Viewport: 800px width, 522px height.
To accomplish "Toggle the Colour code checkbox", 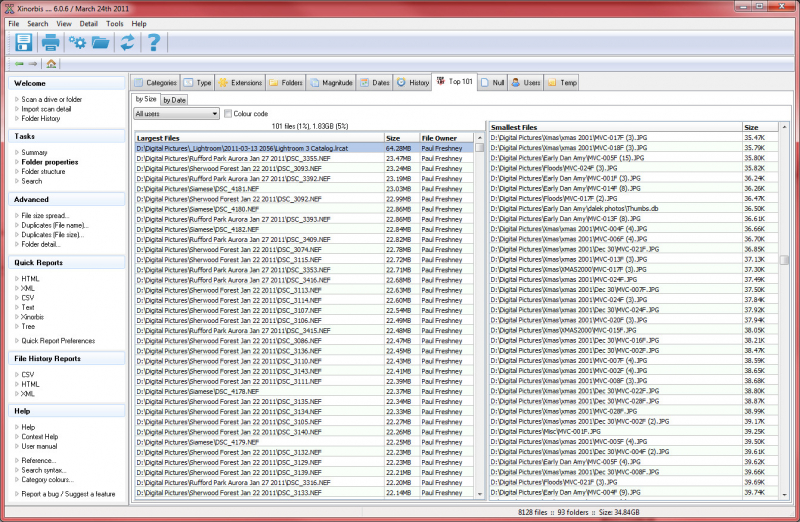I will click(228, 114).
